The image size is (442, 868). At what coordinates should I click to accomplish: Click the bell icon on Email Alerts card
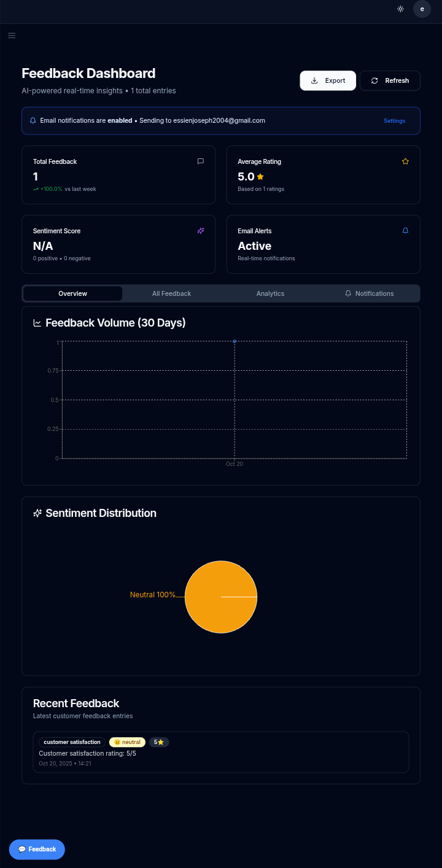point(405,230)
